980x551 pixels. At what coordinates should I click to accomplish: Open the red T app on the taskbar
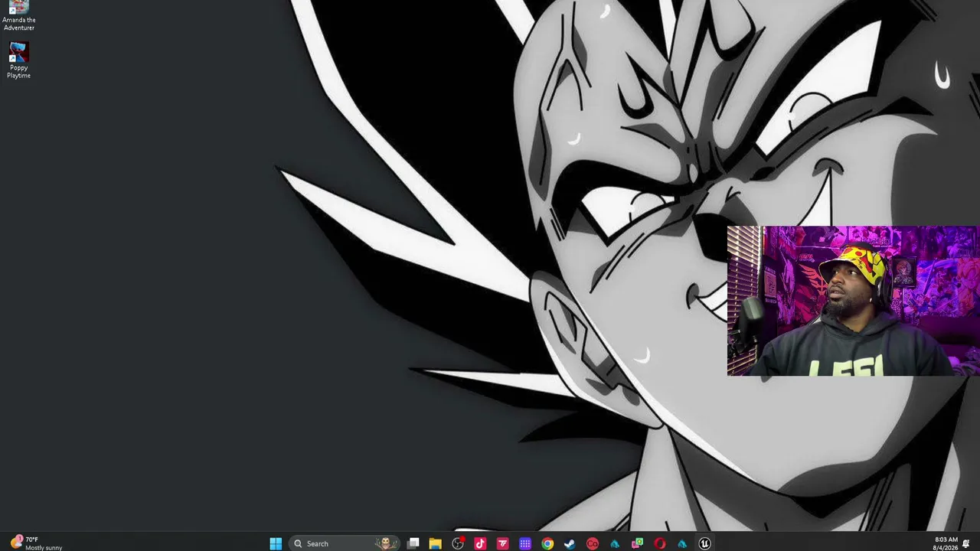pyautogui.click(x=502, y=543)
